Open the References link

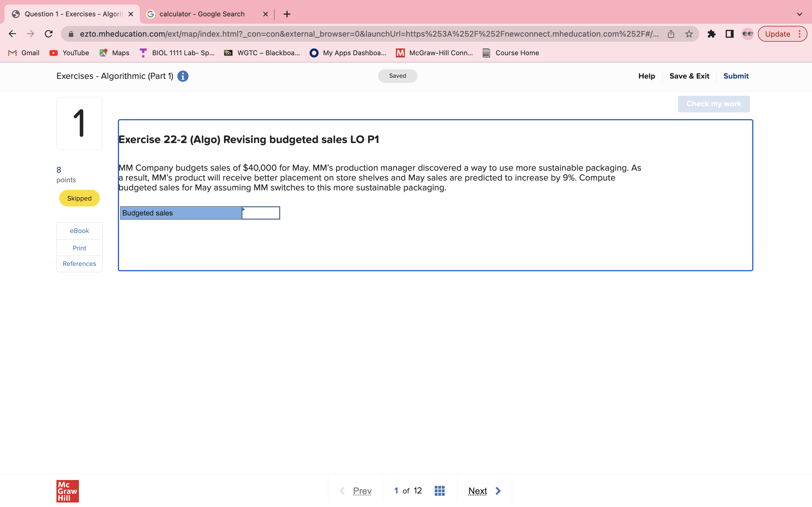pos(79,264)
